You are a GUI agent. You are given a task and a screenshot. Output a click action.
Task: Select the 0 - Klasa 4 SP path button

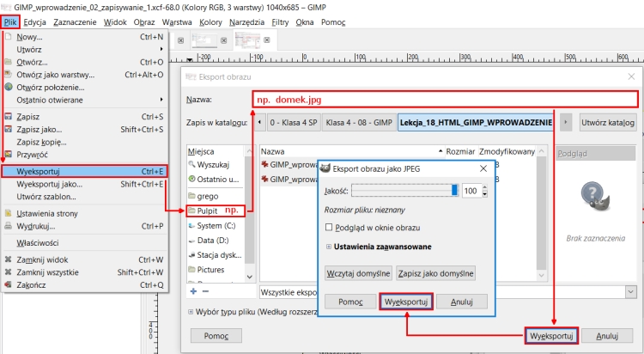coord(294,123)
